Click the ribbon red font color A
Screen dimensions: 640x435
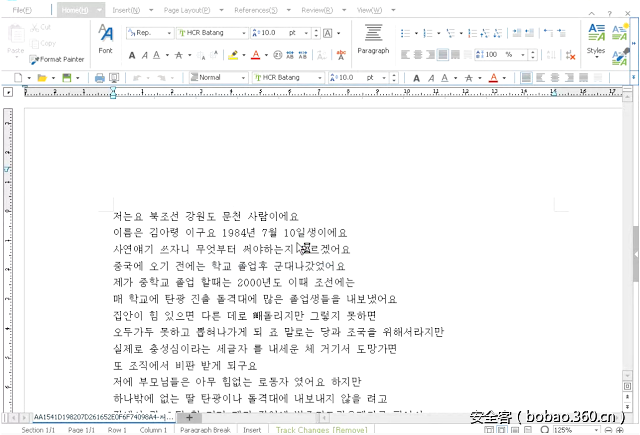pos(256,55)
